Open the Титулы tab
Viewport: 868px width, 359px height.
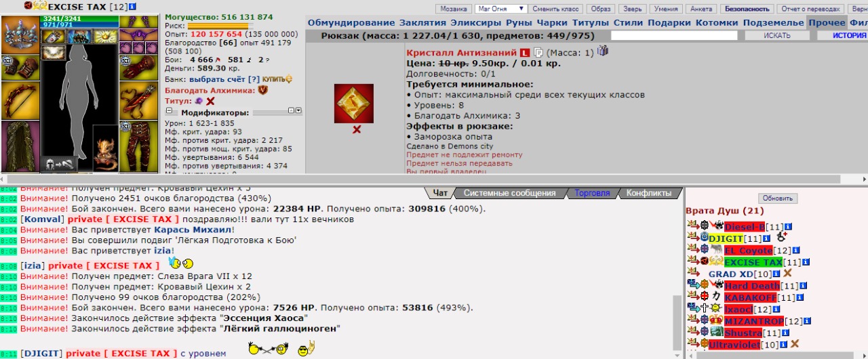click(591, 22)
